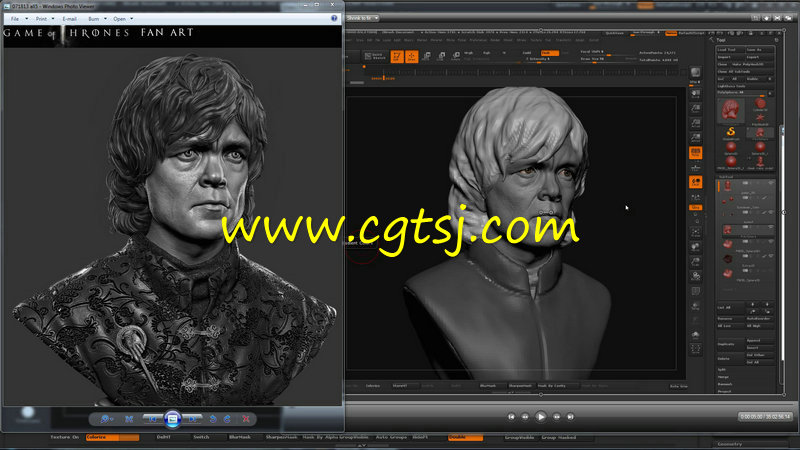Toggle the Draw mode button
The width and height of the screenshot is (800, 450).
click(411, 57)
